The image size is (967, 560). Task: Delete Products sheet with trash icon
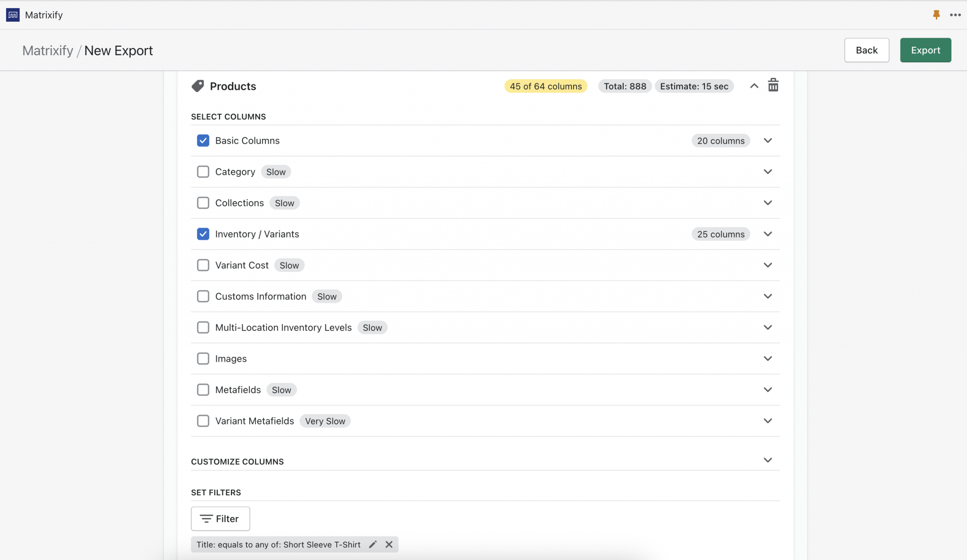(773, 85)
